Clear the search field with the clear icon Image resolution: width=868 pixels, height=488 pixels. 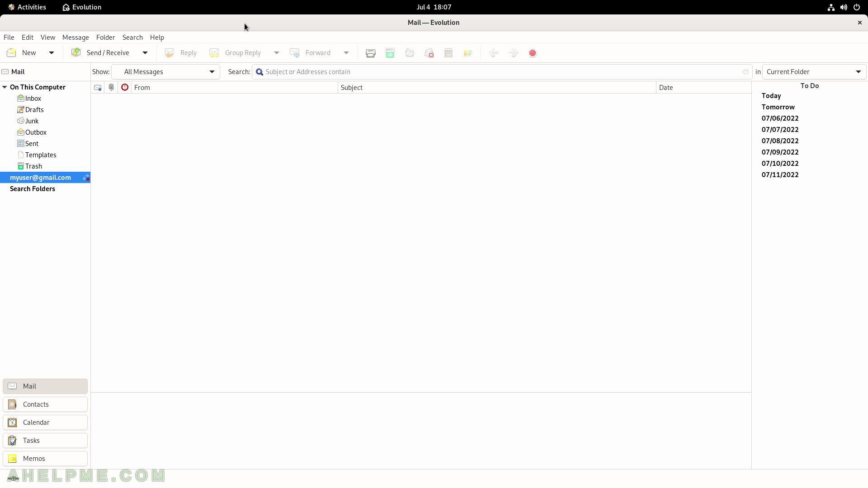click(x=745, y=72)
